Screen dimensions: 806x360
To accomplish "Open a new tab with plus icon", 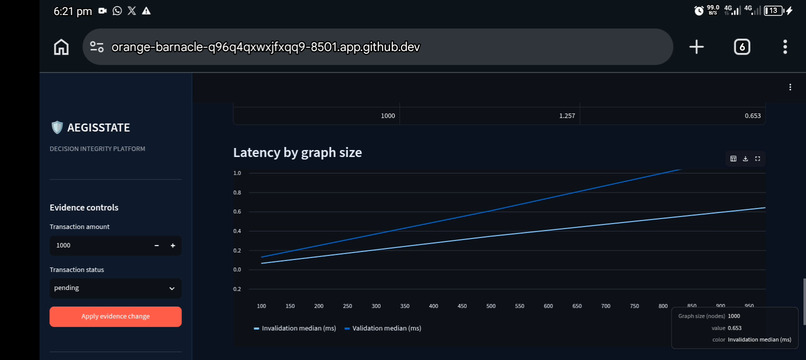I will pyautogui.click(x=696, y=47).
